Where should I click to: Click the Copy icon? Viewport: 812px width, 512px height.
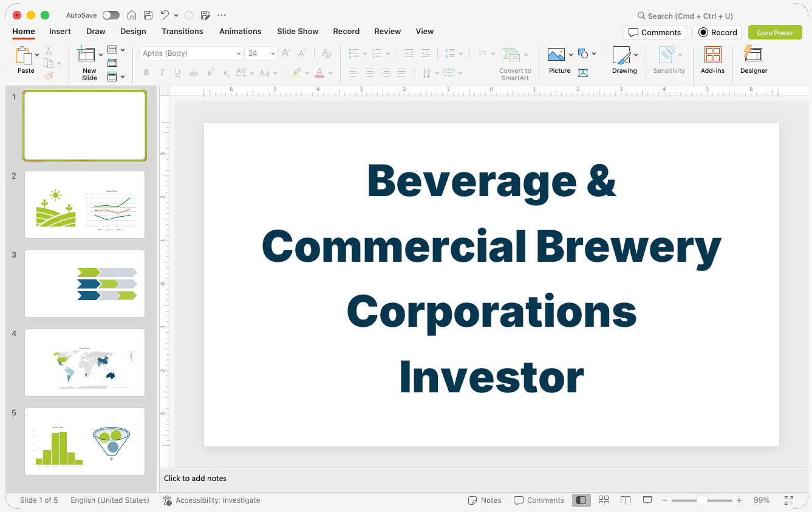point(49,63)
